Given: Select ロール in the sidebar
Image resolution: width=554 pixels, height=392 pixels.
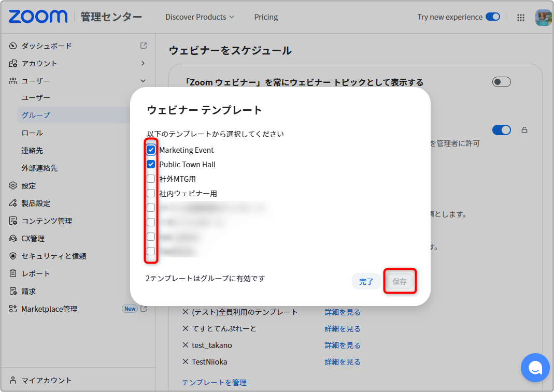Looking at the screenshot, I should pyautogui.click(x=32, y=133).
